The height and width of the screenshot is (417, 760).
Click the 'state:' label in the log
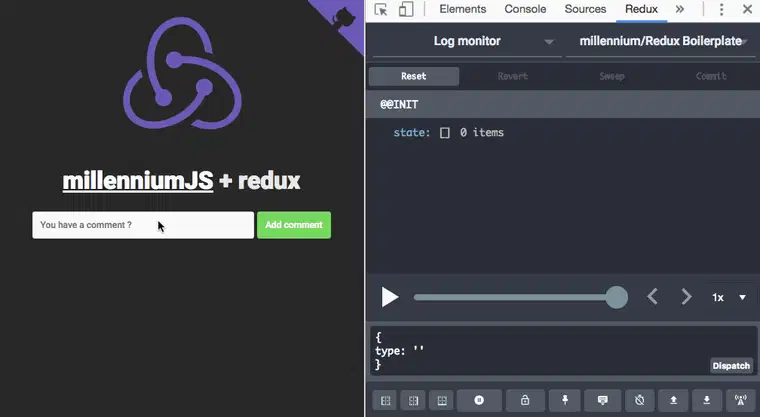(x=412, y=132)
